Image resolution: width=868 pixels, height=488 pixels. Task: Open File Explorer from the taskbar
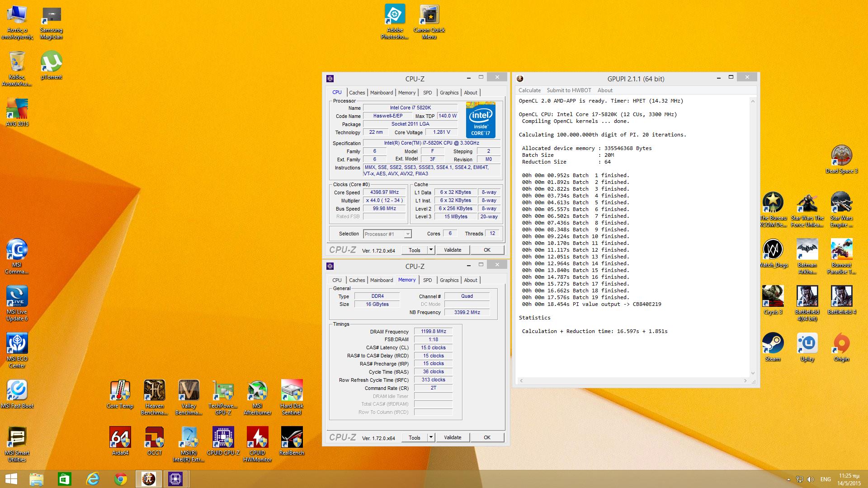(37, 479)
